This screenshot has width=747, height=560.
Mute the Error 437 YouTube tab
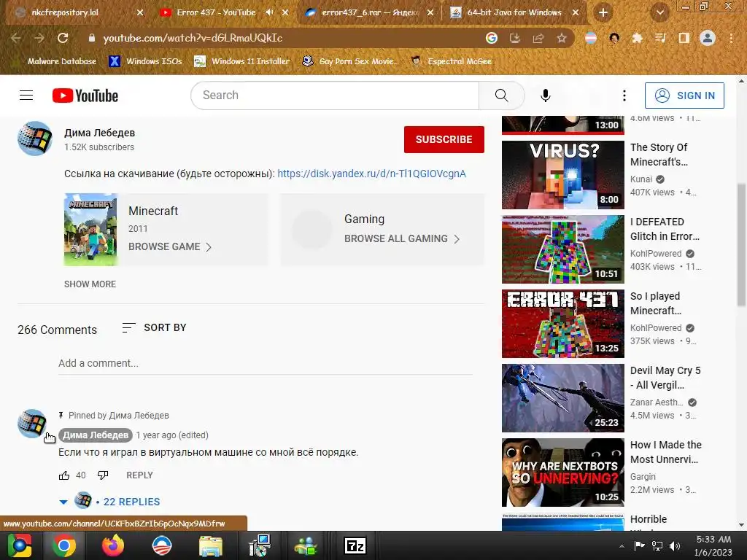click(x=270, y=12)
